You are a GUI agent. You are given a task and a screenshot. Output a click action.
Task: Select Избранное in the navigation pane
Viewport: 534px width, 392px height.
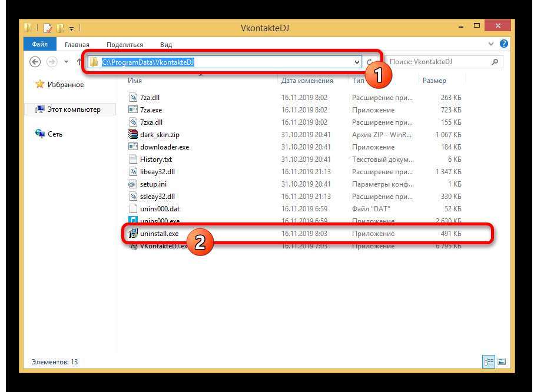65,84
